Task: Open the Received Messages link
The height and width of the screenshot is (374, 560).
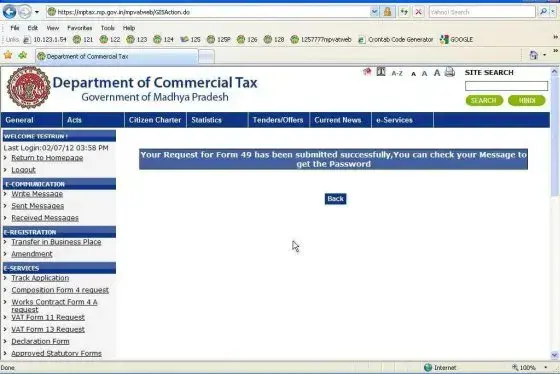Action: (45, 218)
